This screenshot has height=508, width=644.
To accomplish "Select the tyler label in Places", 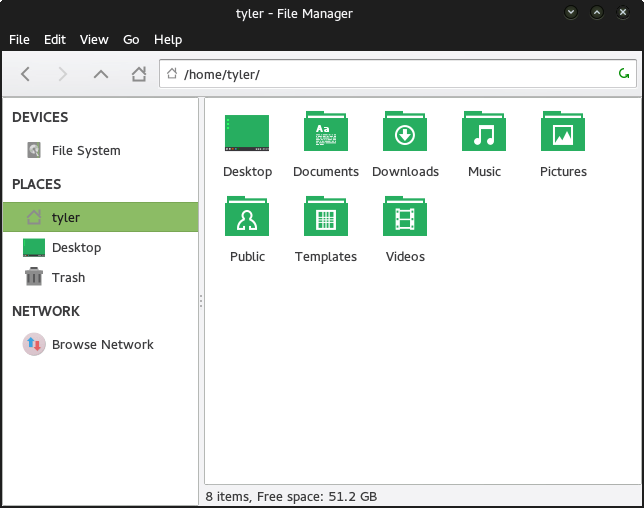I will click(66, 217).
